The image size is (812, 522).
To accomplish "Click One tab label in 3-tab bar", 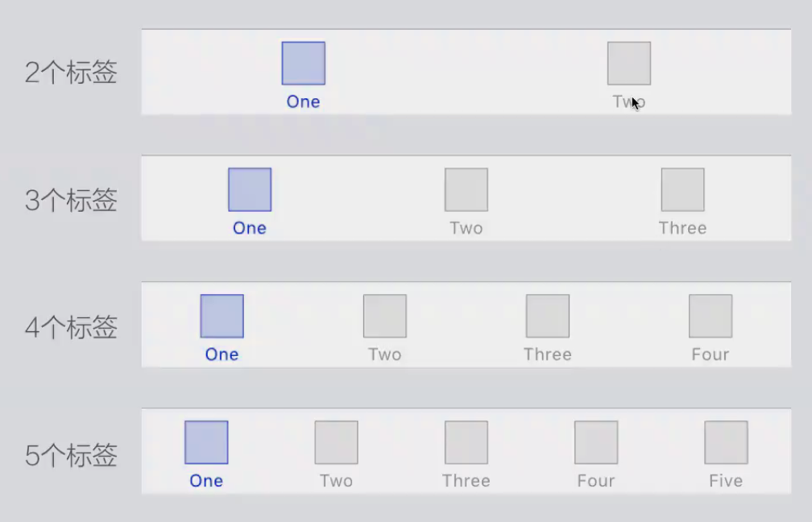I will [250, 228].
